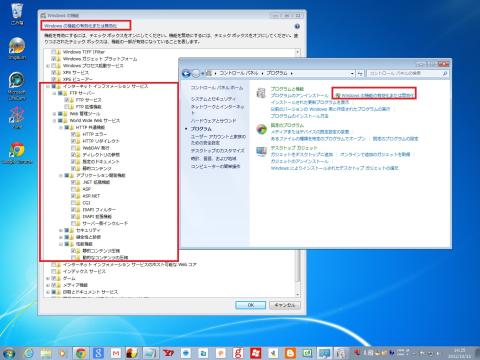Image resolution: width=480 pixels, height=360 pixels.
Task: Click the help icon in Windows Features dialog
Action: [297, 26]
